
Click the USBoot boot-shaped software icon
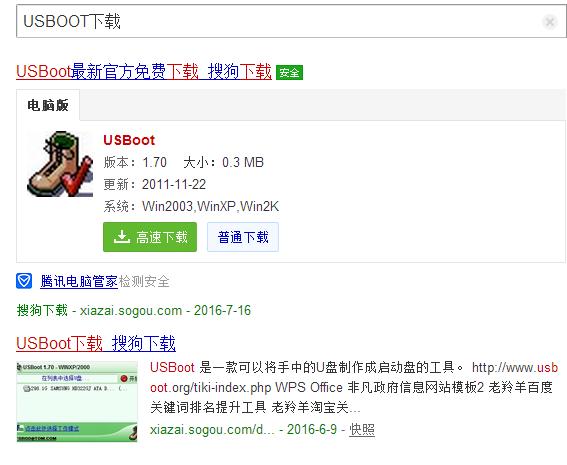(60, 164)
